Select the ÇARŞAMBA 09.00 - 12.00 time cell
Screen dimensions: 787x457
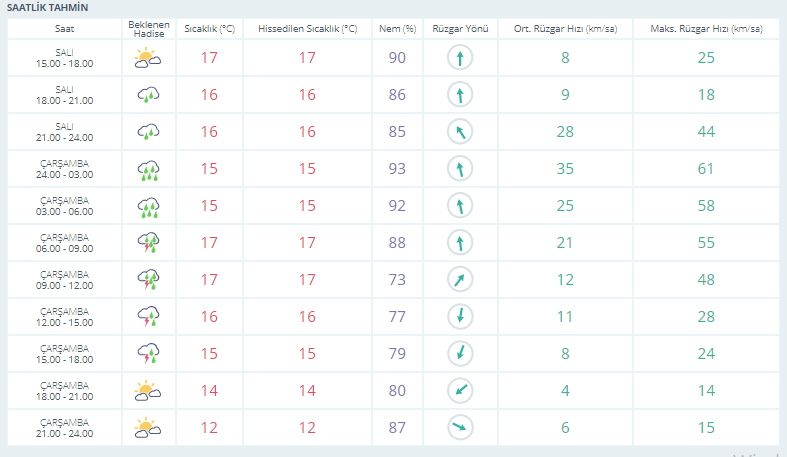point(64,280)
